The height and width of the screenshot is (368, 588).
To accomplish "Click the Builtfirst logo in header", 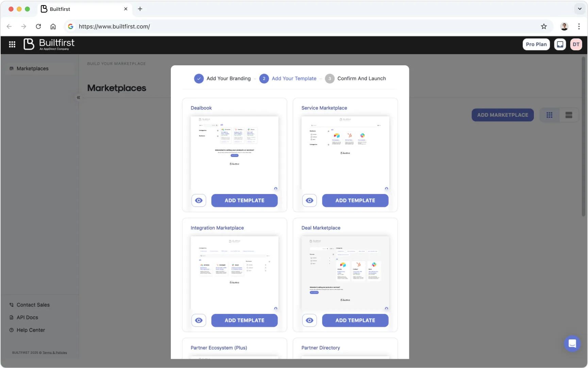I will pyautogui.click(x=49, y=44).
